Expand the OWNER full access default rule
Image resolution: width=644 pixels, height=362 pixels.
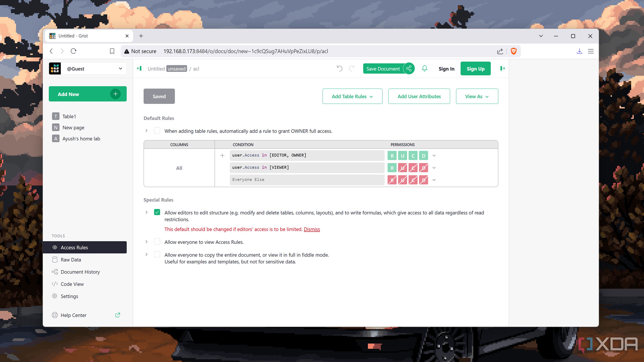[x=147, y=131]
